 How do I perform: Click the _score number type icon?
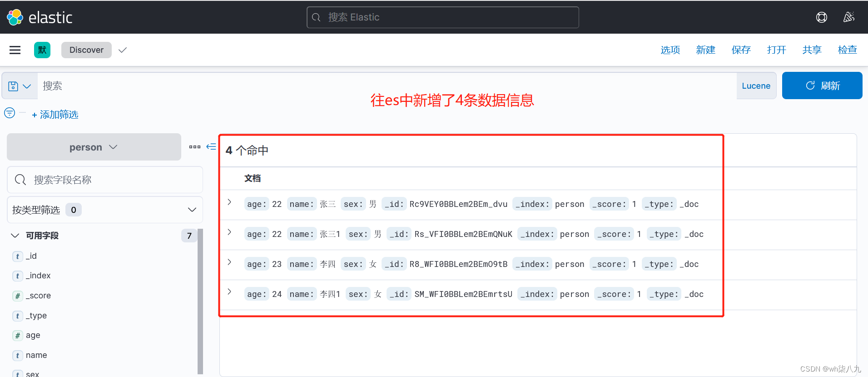point(17,296)
